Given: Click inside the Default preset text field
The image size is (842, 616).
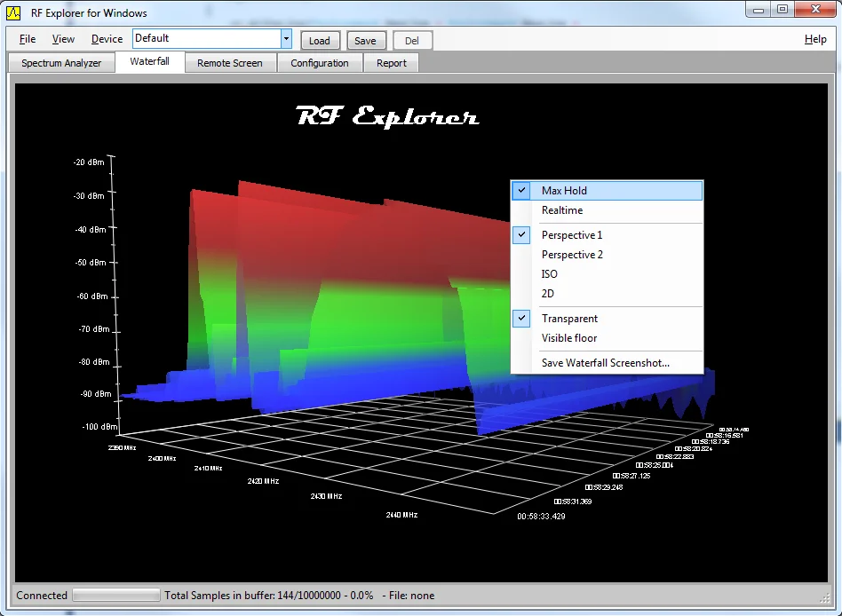Looking at the screenshot, I should click(x=206, y=39).
